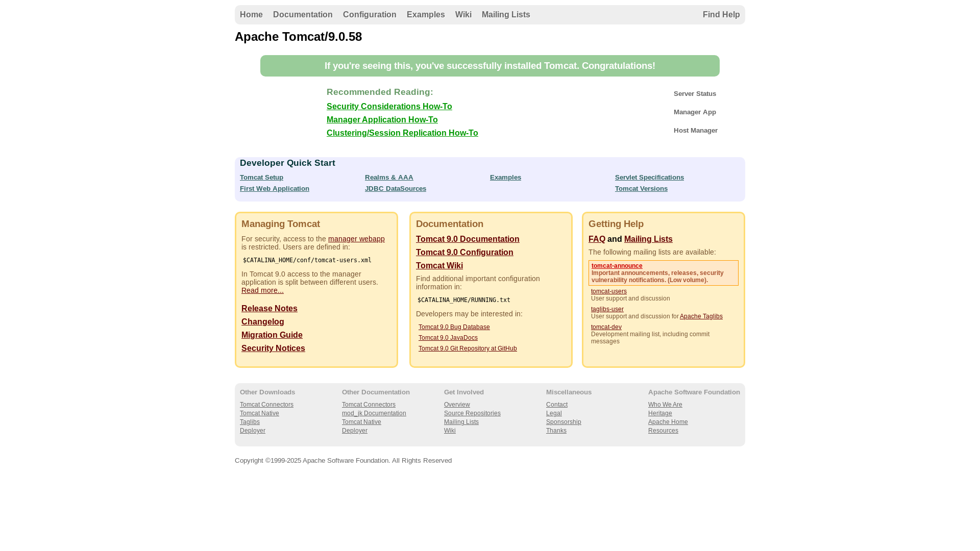The image size is (980, 551).
Task: Open Tomcat Connectors under Other Documentation
Action: [369, 405]
